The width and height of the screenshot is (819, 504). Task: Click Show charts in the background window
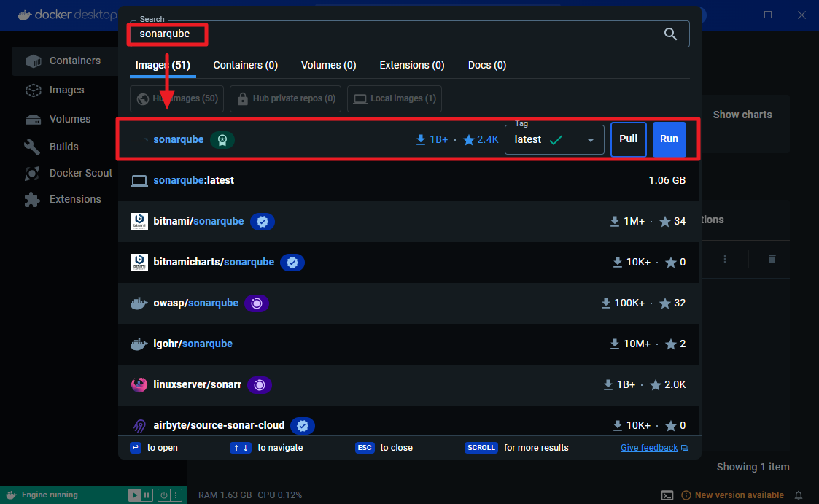(742, 115)
